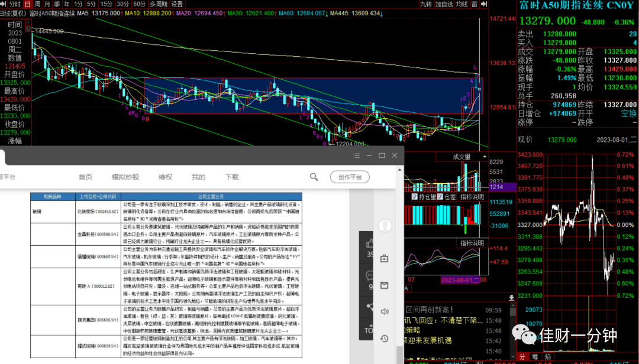Open the mail envelope icon
This screenshot has width=639, height=364.
[x=385, y=285]
